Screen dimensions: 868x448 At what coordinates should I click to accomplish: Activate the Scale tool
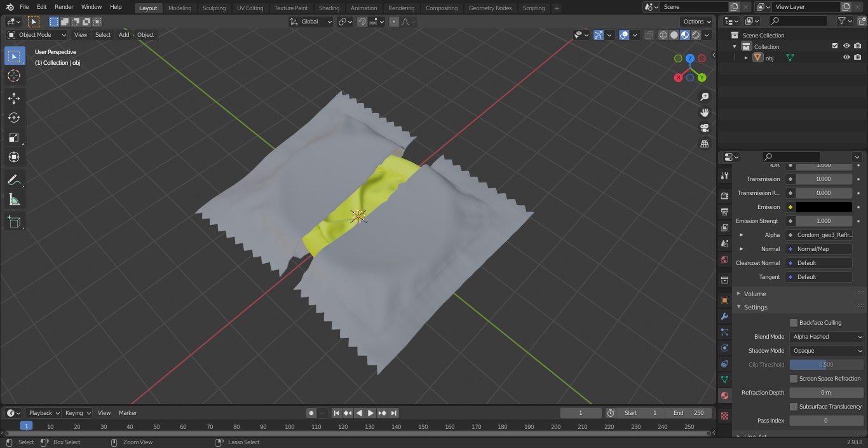point(14,137)
